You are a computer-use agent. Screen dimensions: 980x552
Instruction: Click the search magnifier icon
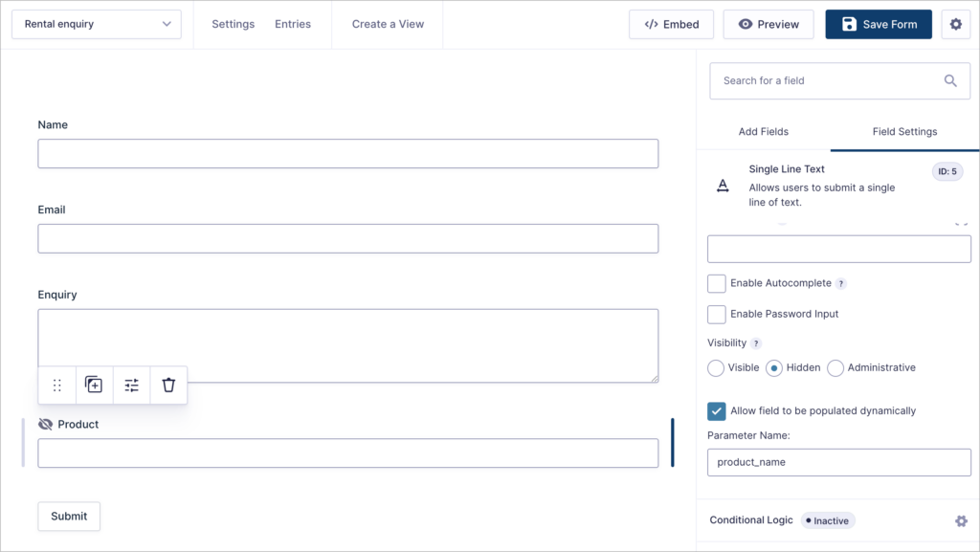tap(950, 80)
